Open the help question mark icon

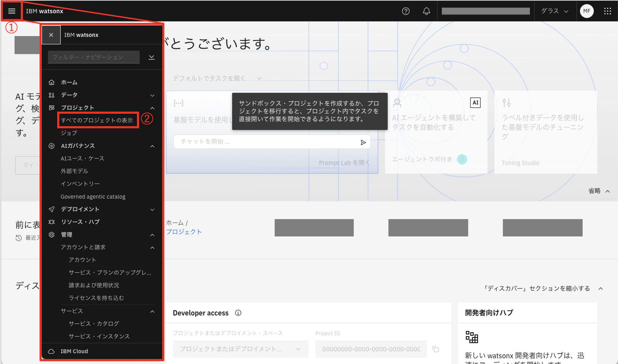406,11
